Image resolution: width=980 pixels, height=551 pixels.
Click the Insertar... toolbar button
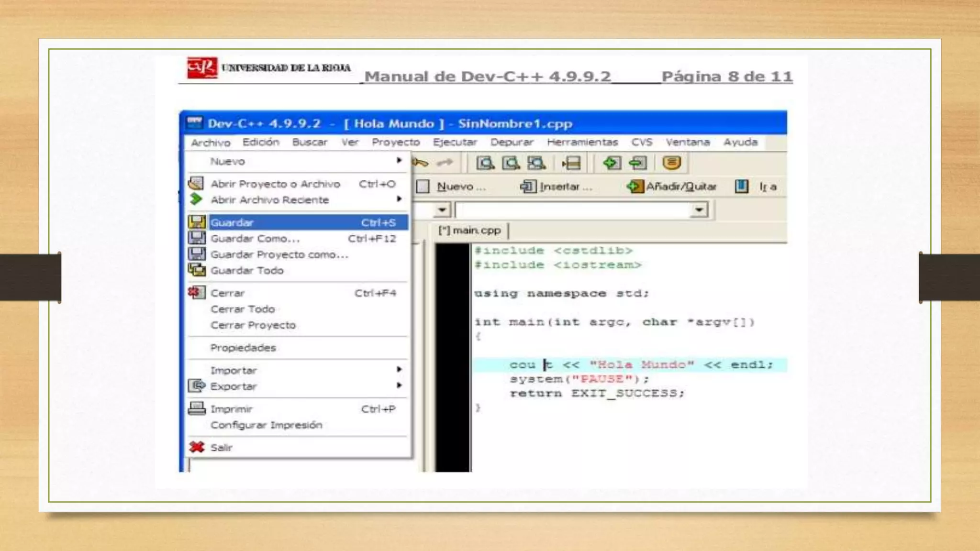point(557,187)
